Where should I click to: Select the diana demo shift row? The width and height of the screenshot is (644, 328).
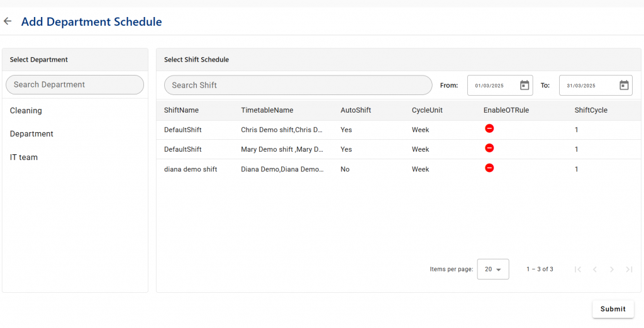pos(398,169)
